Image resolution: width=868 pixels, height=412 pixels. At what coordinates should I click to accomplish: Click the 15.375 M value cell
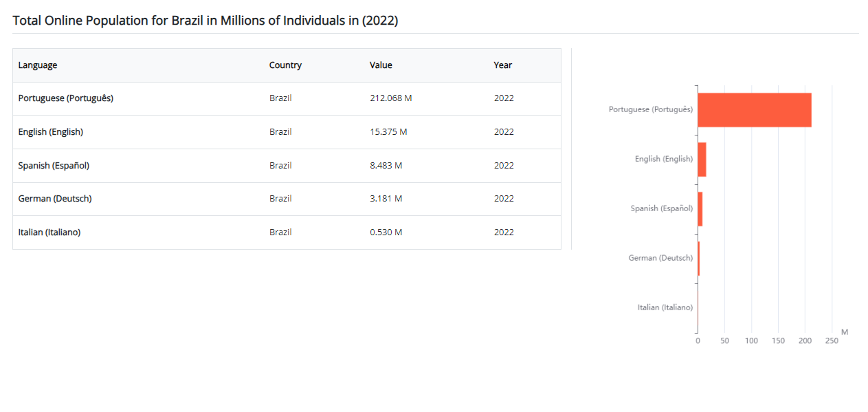(388, 132)
